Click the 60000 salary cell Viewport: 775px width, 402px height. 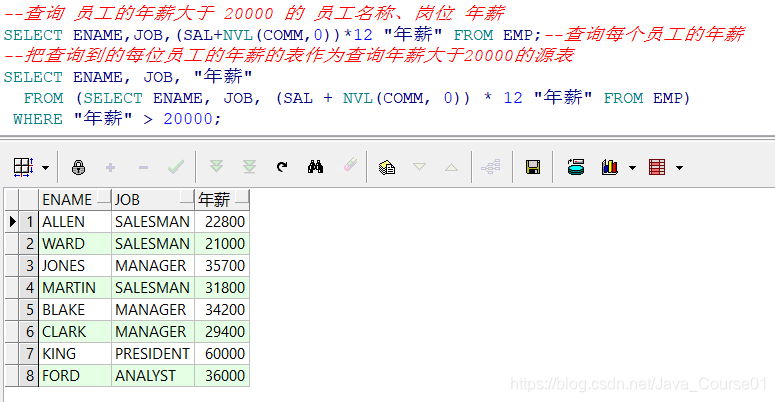[222, 354]
